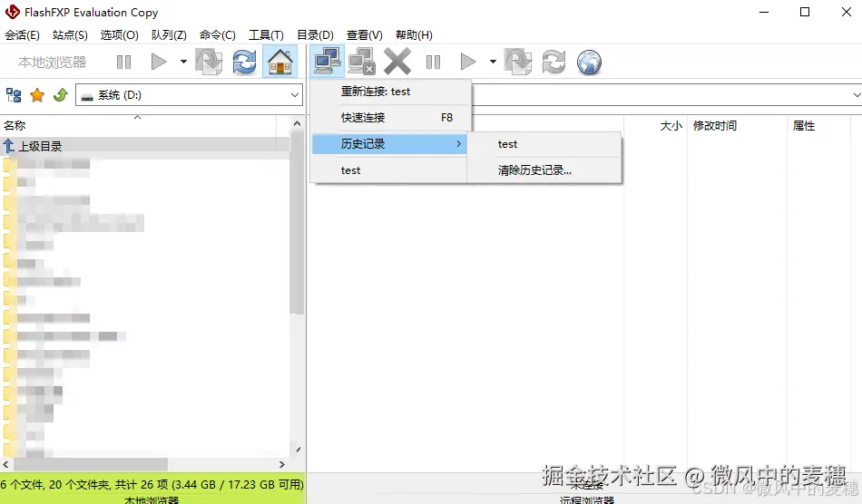
Task: Select 重新连接: test menu entry
Action: pyautogui.click(x=390, y=92)
